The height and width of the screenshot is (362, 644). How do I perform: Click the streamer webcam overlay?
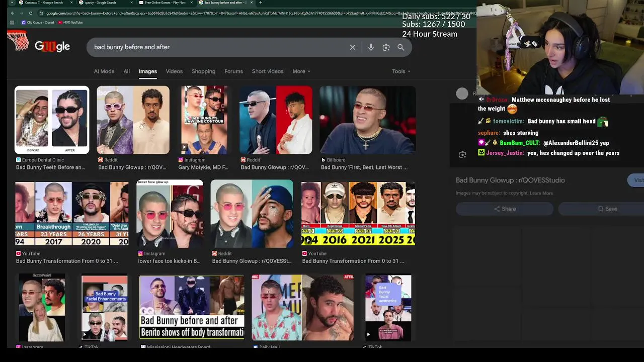click(x=560, y=47)
